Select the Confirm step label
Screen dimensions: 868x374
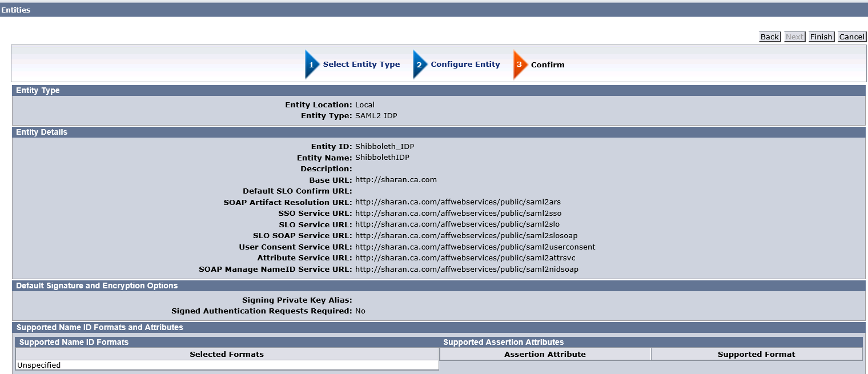coord(548,65)
